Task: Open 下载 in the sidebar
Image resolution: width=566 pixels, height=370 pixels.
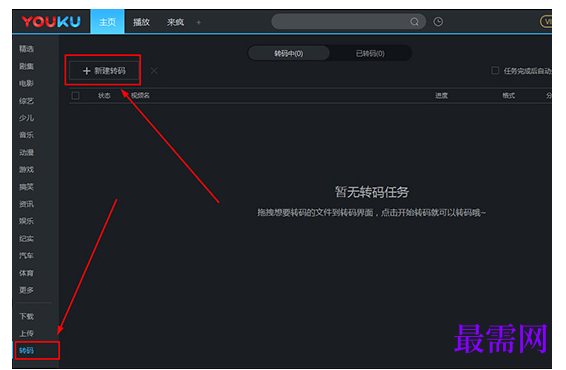Action: tap(26, 316)
